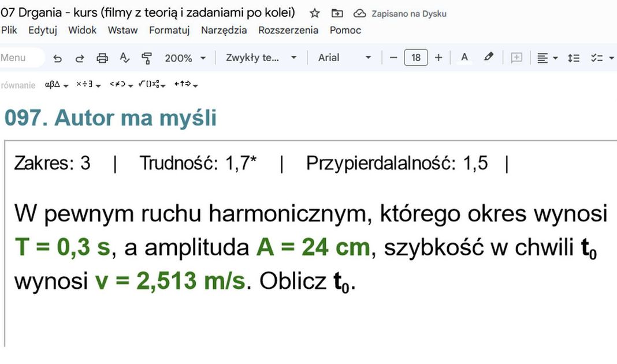Open the Arial font dropdown
The image size is (617, 364).
[345, 58]
